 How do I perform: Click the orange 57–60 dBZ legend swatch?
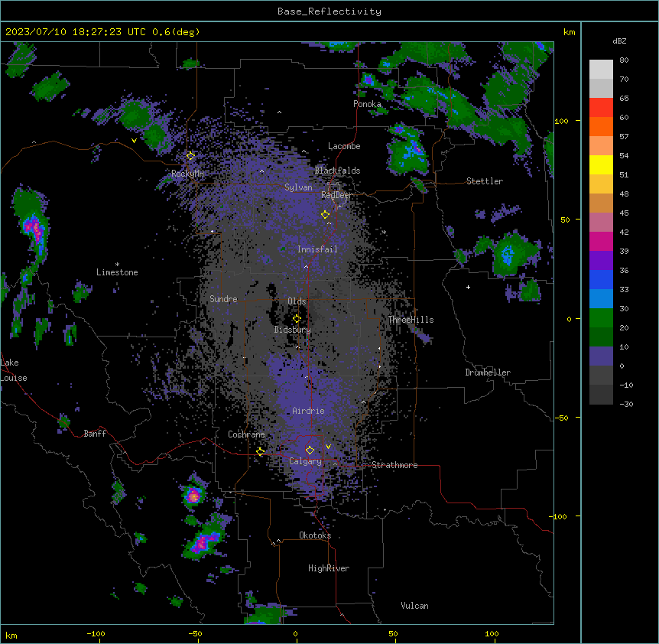(x=601, y=126)
